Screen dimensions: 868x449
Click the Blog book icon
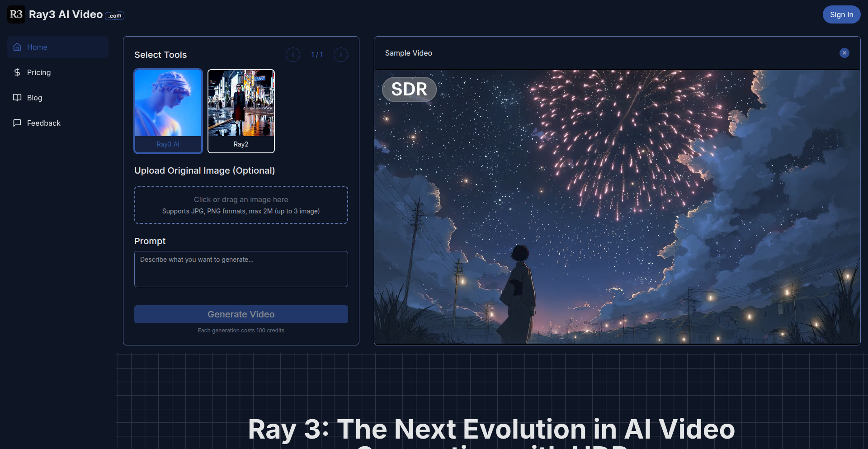[x=17, y=98]
